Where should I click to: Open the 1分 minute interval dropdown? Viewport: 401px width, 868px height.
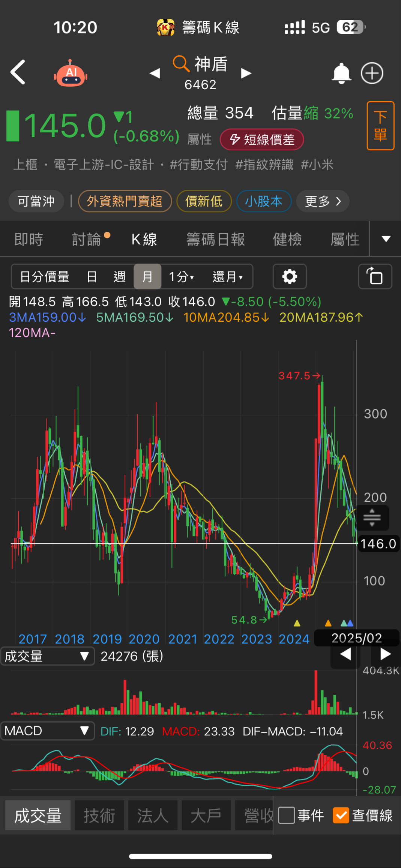tap(181, 277)
